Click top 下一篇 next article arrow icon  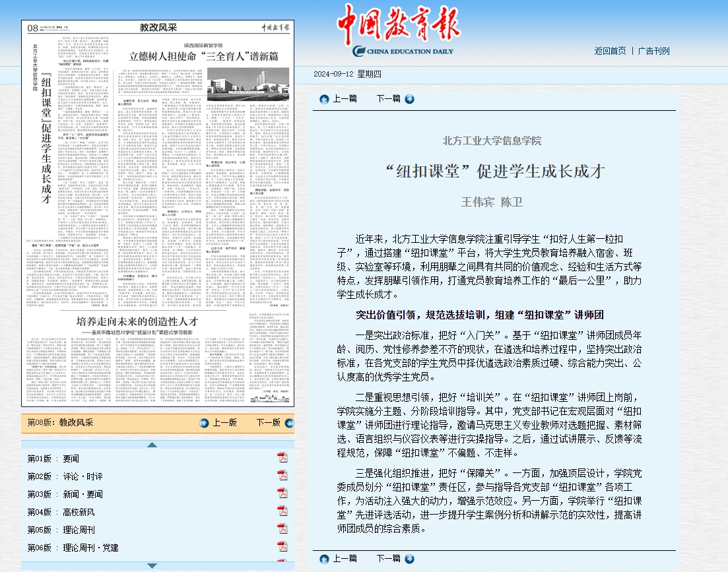(x=409, y=99)
